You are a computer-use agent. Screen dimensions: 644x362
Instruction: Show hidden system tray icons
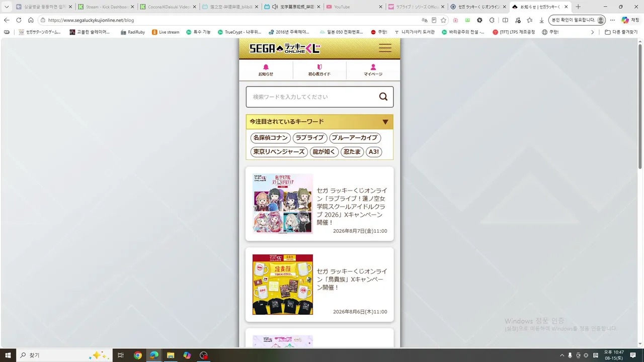(x=562, y=355)
